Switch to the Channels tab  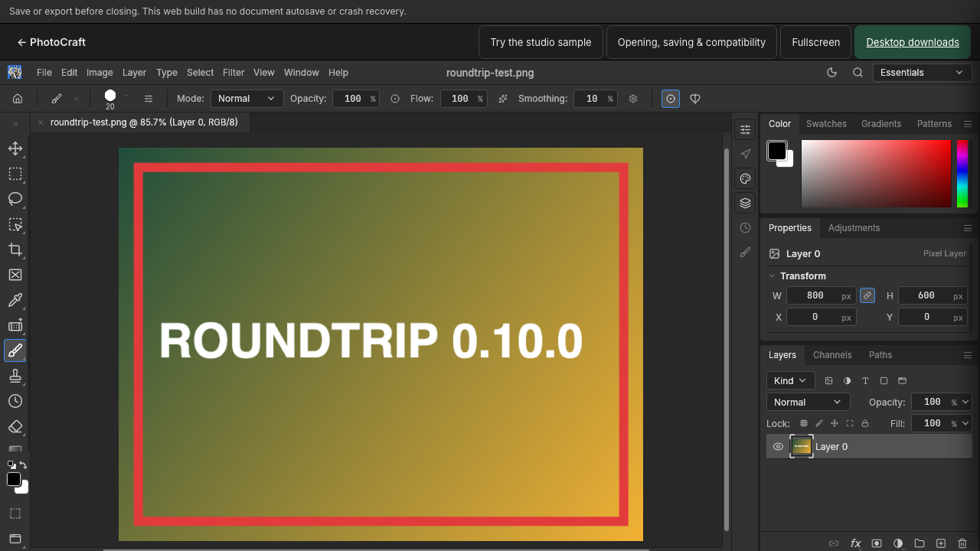(832, 355)
